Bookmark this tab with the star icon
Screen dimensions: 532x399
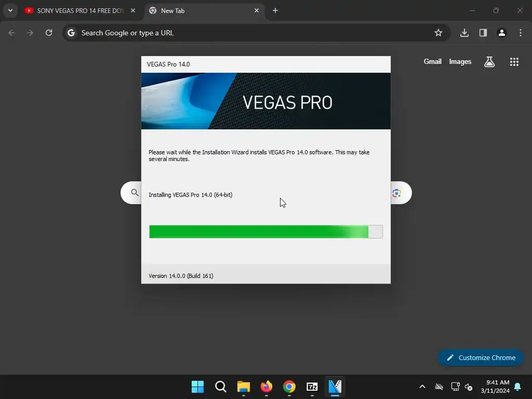pos(438,33)
